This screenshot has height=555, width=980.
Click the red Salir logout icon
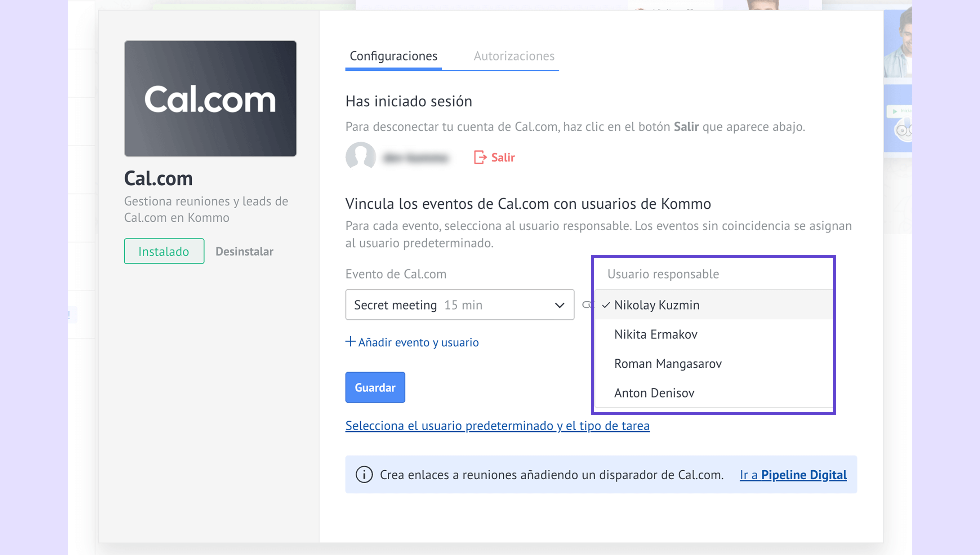coord(480,157)
